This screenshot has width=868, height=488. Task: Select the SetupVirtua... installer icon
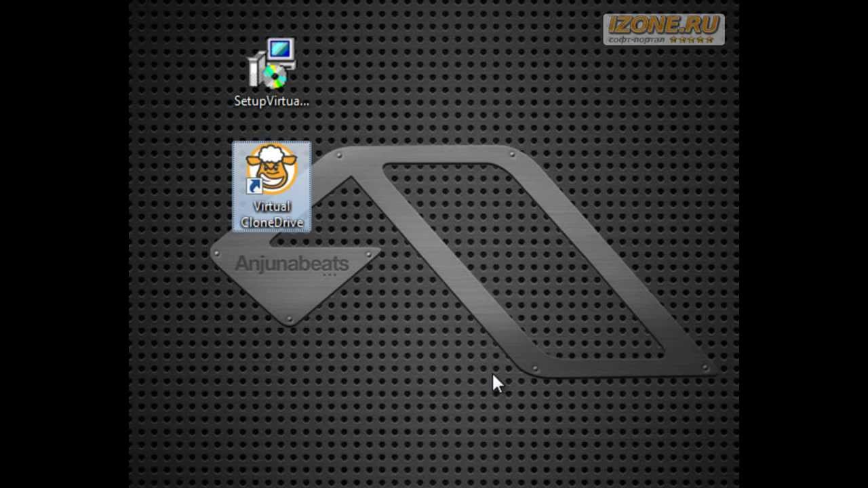tap(272, 64)
